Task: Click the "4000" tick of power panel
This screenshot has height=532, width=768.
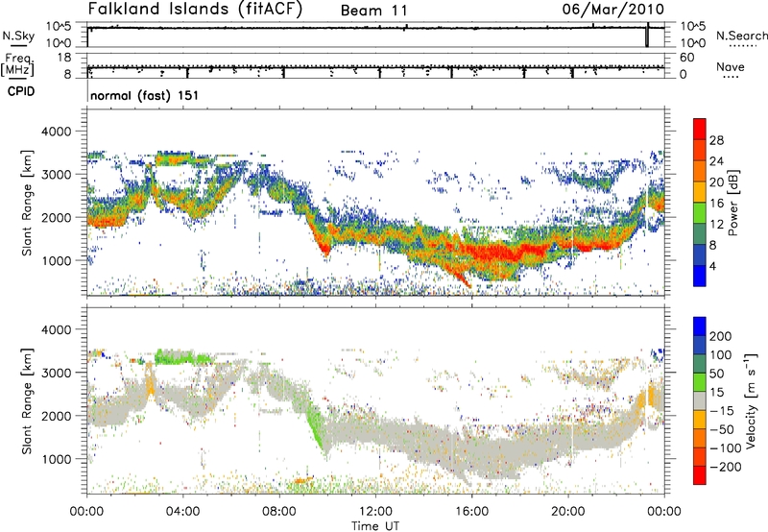Action: [56, 132]
